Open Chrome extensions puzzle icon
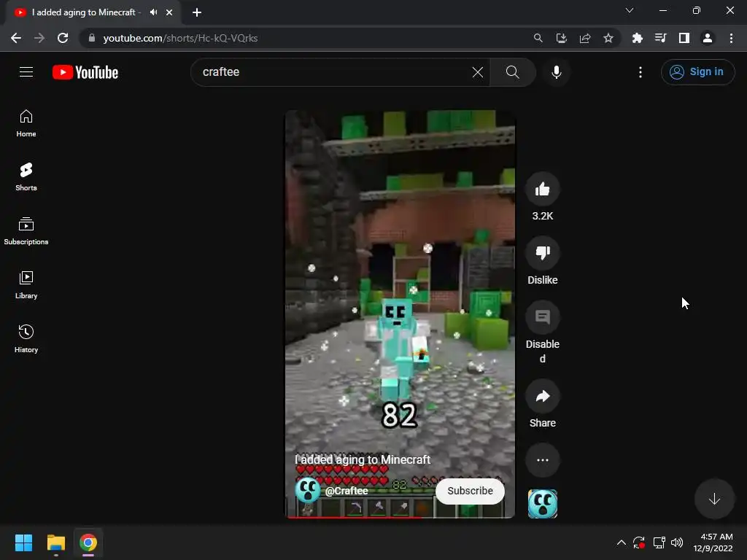The height and width of the screenshot is (560, 747). (637, 38)
